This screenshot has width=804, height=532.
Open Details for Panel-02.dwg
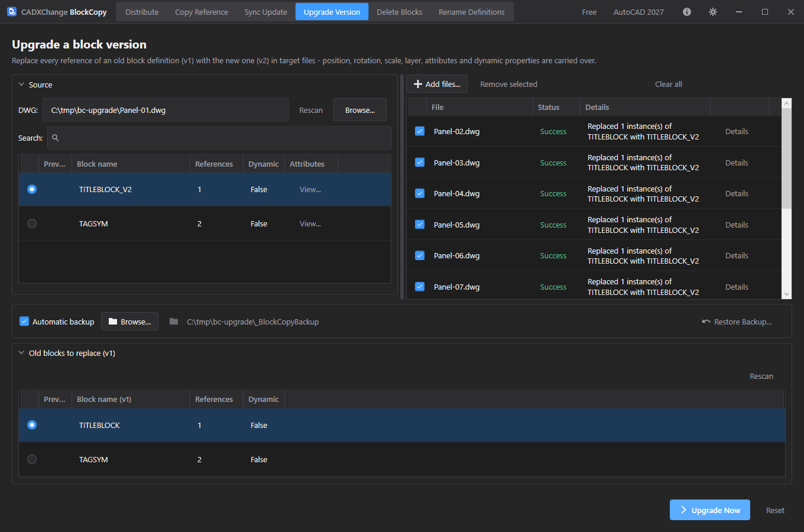737,131
